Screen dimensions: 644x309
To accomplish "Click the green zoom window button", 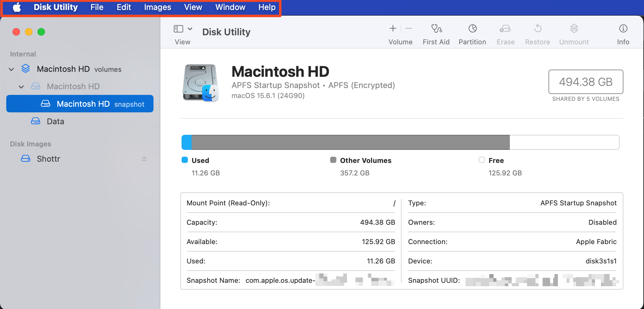I will (x=41, y=32).
